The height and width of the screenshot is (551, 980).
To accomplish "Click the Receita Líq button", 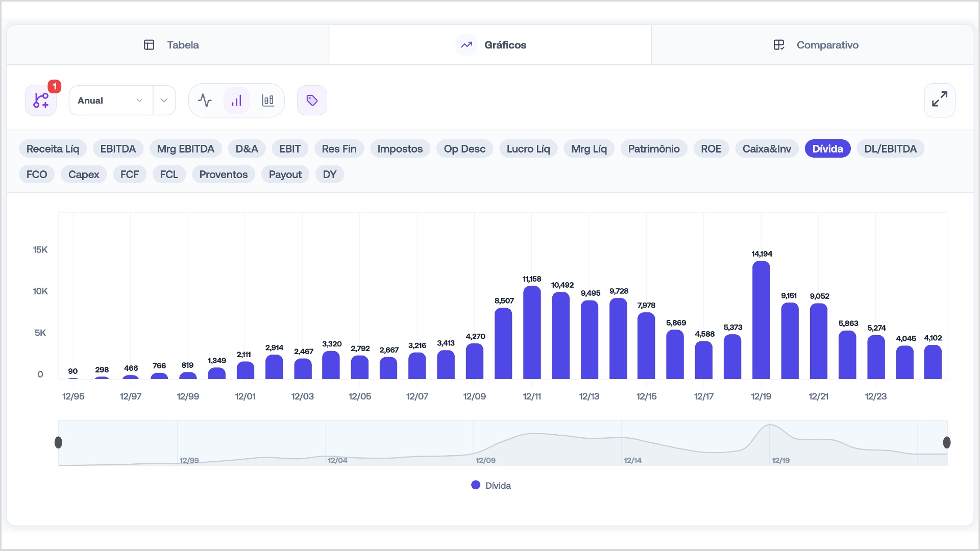I will coord(53,149).
